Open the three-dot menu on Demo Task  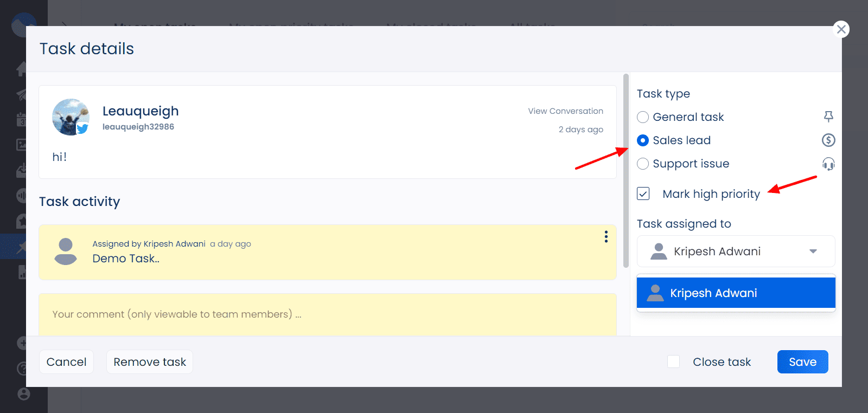(606, 237)
